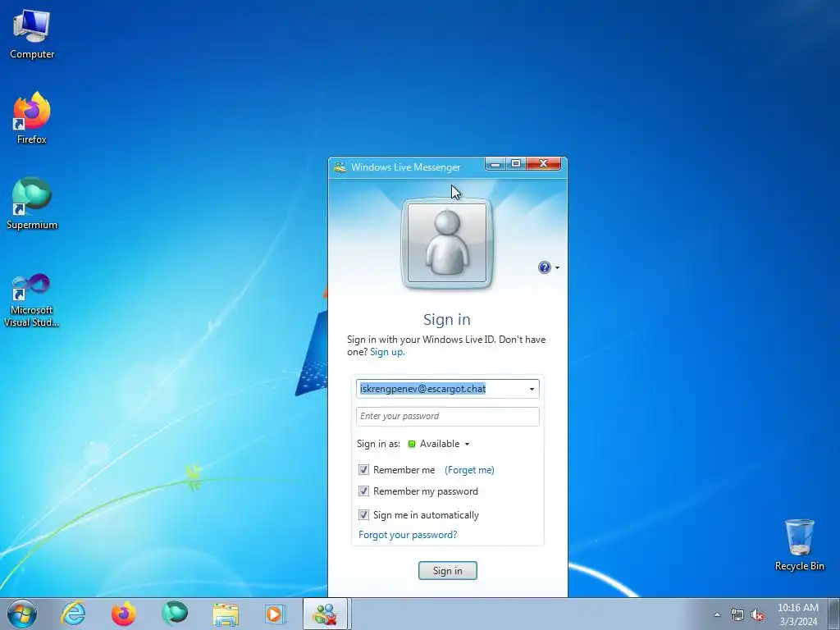Click the Sign up link

pyautogui.click(x=386, y=352)
